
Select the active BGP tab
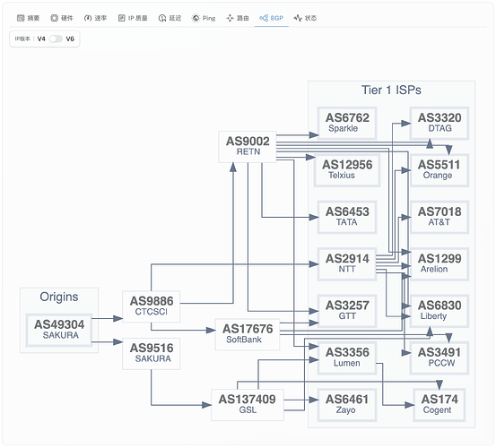272,18
